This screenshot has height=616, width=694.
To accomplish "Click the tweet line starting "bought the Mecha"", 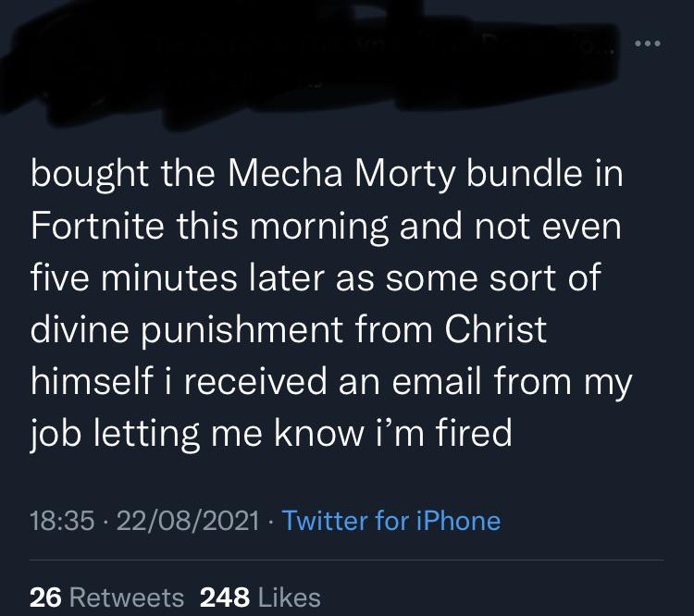I will pos(327,177).
